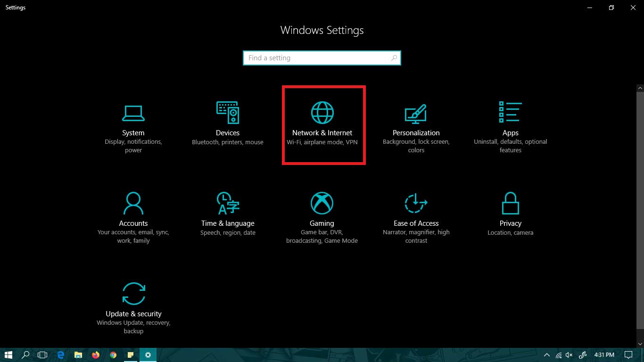
Task: Launch Google Chrome from the taskbar
Action: click(113, 355)
